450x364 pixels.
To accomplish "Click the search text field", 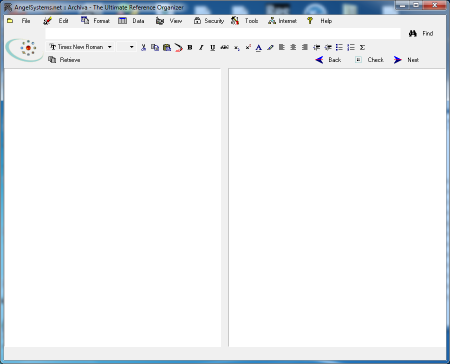I will (223, 33).
